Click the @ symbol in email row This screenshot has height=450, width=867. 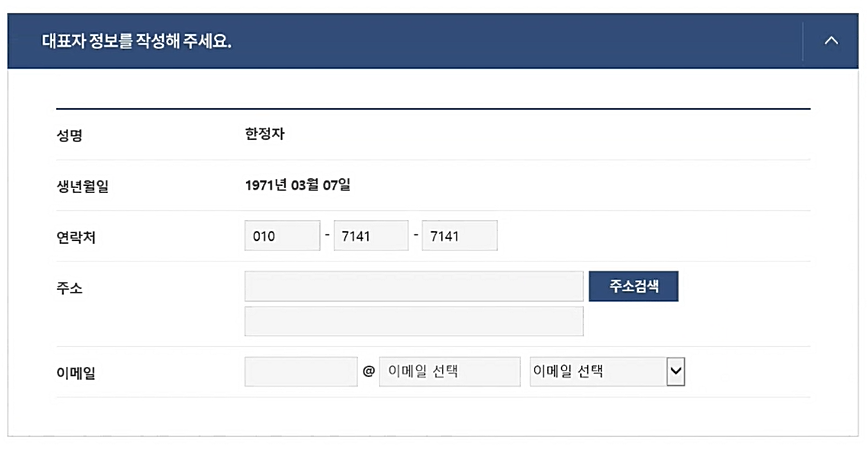369,371
